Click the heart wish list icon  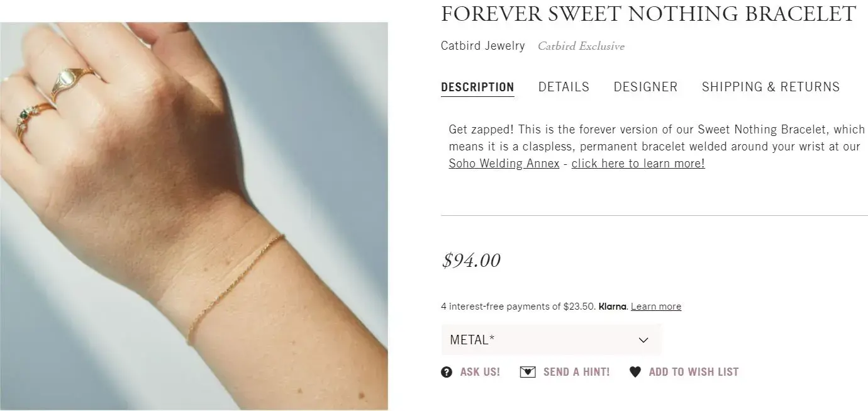pos(635,372)
